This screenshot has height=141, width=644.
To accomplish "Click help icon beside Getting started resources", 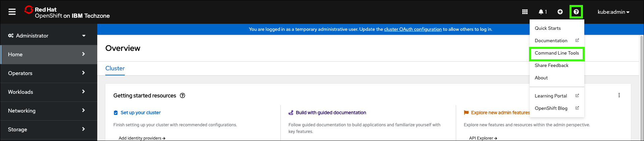I will (182, 95).
